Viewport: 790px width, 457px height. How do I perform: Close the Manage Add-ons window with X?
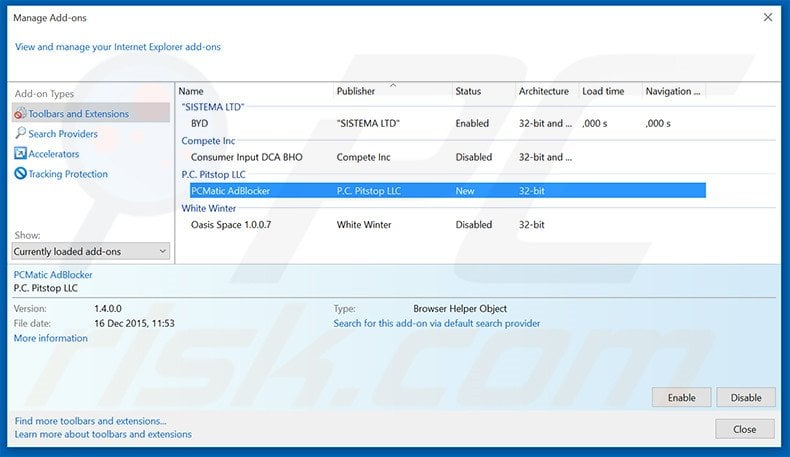(768, 18)
